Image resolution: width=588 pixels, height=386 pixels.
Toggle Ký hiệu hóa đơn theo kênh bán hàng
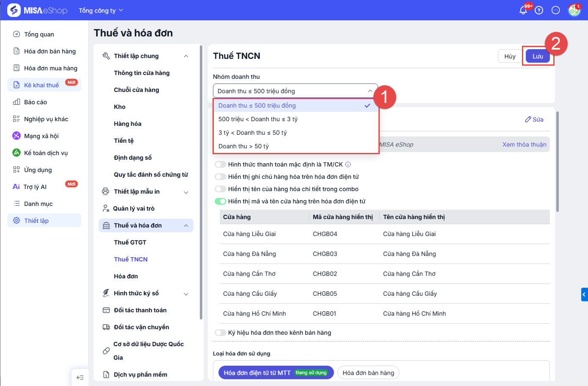coord(221,333)
